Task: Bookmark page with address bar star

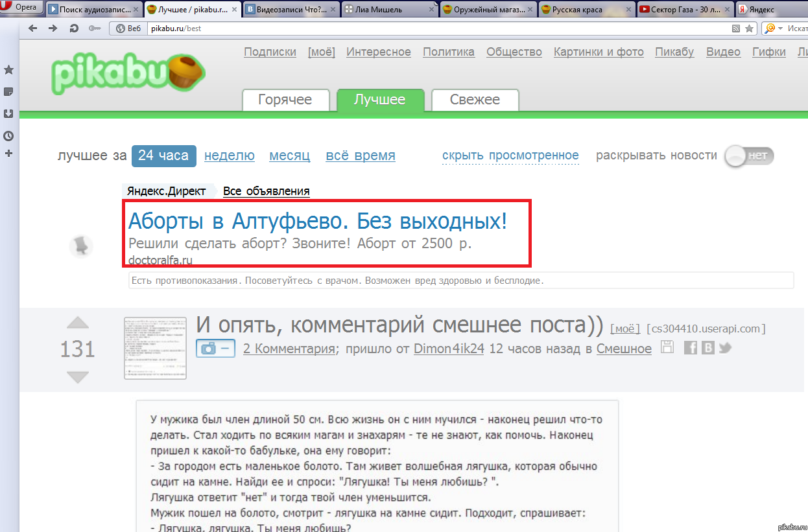Action: (750, 29)
